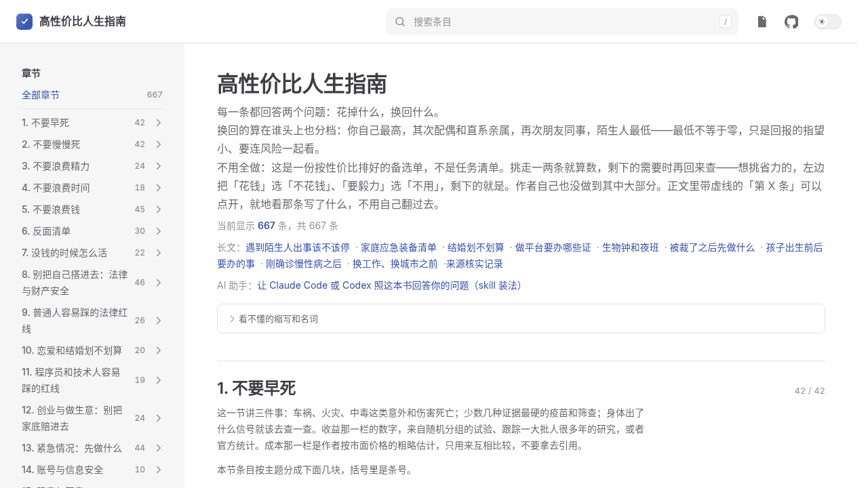Expand the 看不懂的缩写和名词 section

point(521,319)
